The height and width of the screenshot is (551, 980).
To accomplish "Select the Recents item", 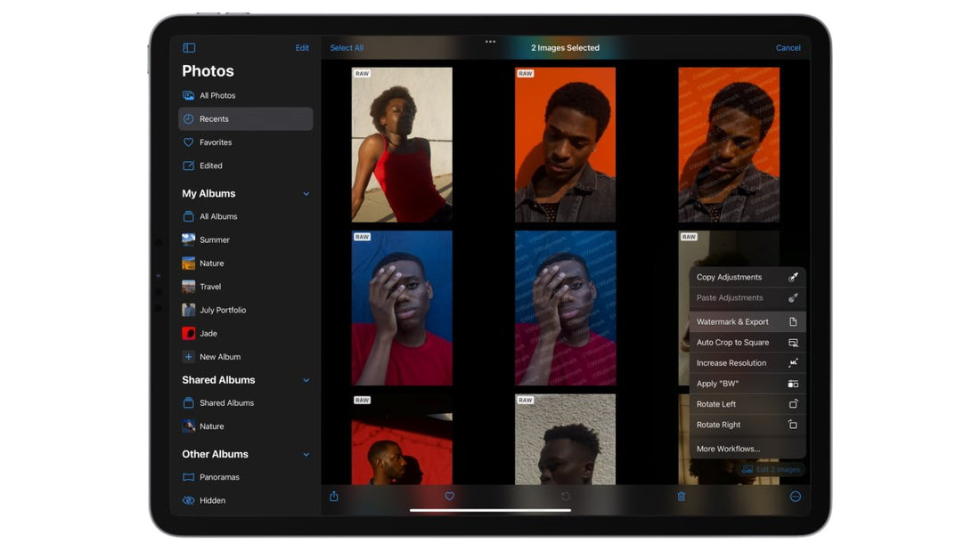I will 245,118.
